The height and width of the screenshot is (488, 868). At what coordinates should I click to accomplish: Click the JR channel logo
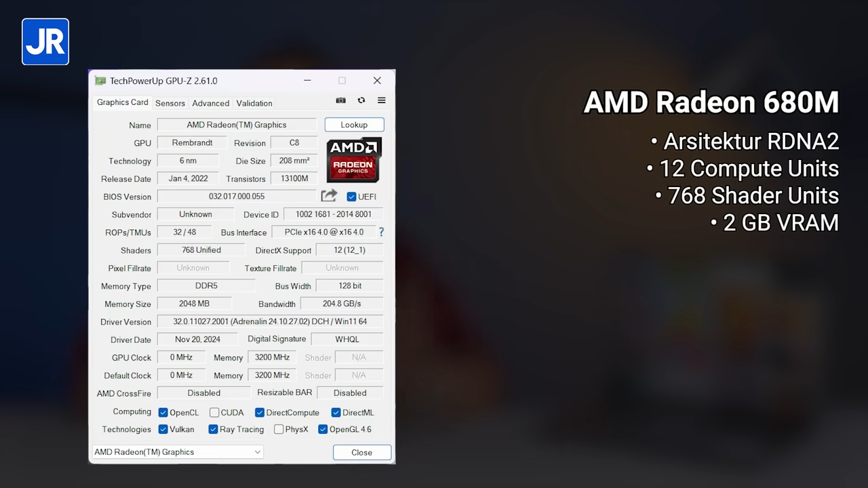(x=45, y=41)
